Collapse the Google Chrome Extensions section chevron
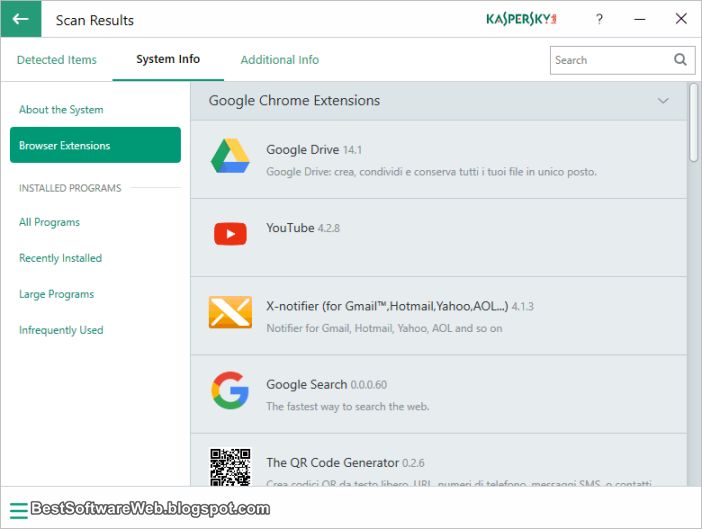 [x=663, y=101]
